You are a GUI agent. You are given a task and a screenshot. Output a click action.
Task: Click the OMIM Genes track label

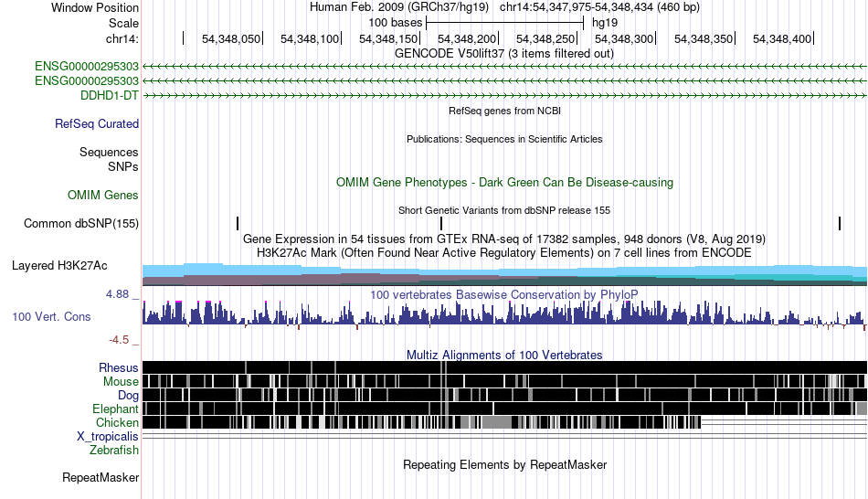[x=103, y=195]
